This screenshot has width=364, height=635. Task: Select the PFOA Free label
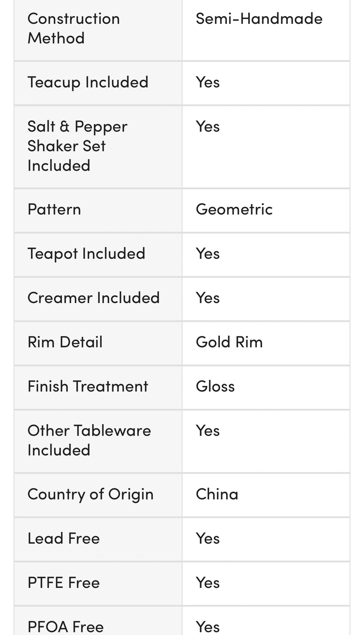point(65,627)
